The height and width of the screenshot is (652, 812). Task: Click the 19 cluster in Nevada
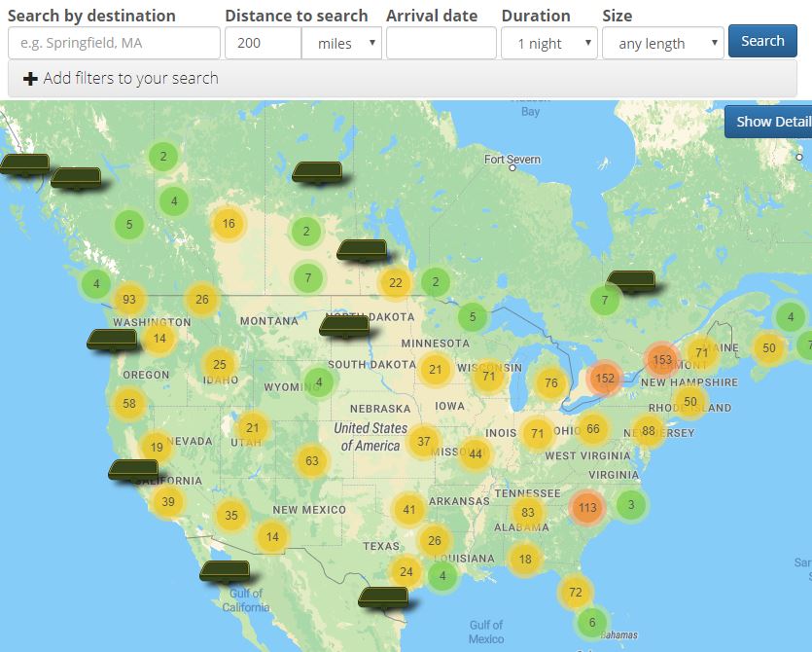point(157,447)
